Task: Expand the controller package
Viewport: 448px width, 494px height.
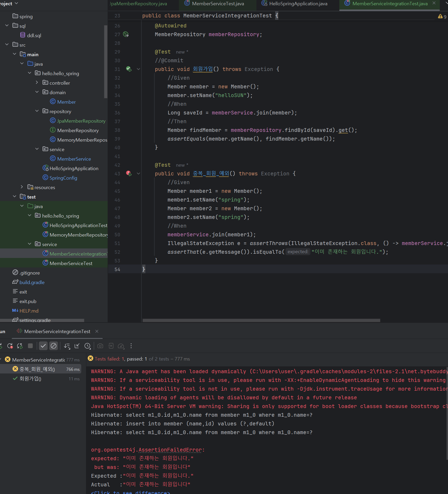Action: point(37,83)
